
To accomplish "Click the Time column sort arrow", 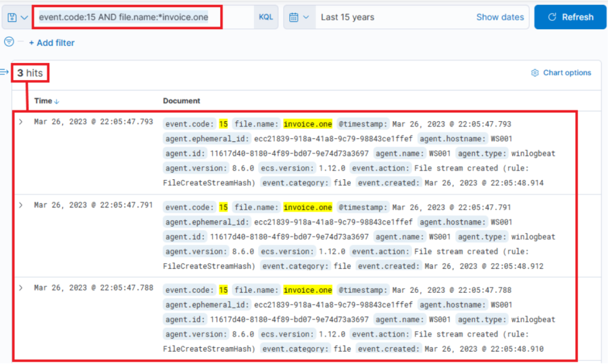I will tap(57, 102).
